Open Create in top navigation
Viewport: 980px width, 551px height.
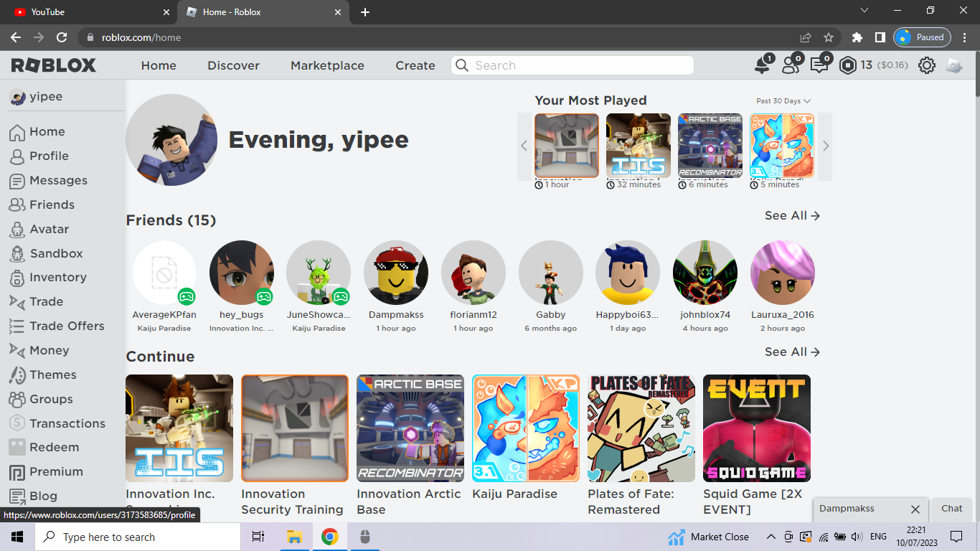pyautogui.click(x=415, y=65)
